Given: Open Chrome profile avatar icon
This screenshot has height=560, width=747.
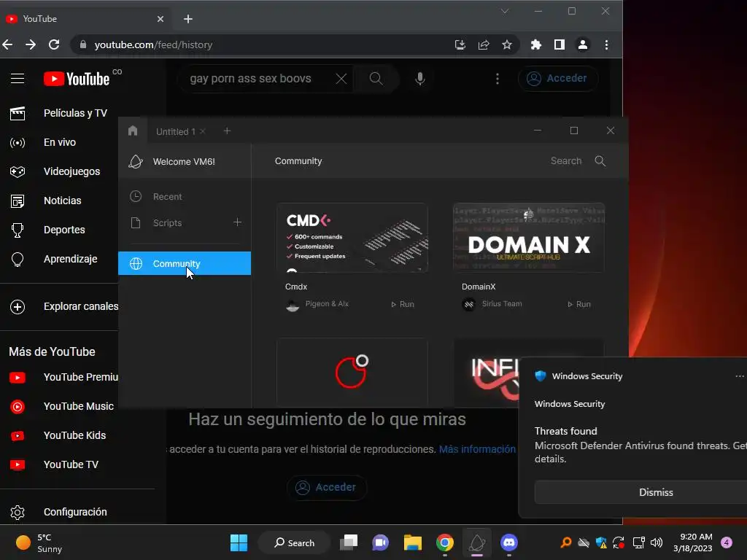Looking at the screenshot, I should coord(583,44).
